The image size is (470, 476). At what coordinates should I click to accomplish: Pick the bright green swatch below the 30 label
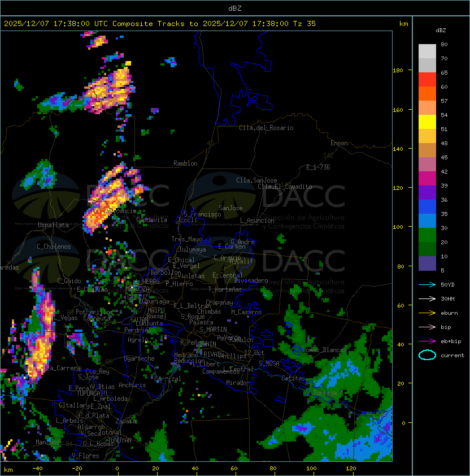pos(427,235)
